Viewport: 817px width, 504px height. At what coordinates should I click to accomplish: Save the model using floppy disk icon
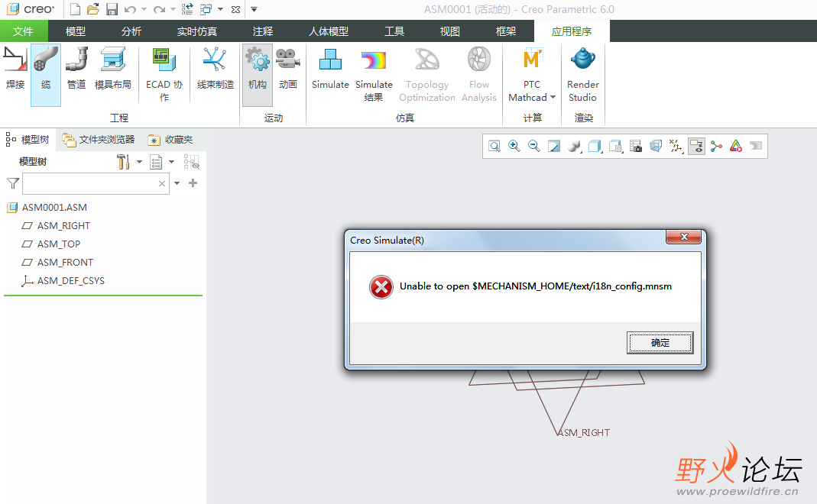point(112,9)
